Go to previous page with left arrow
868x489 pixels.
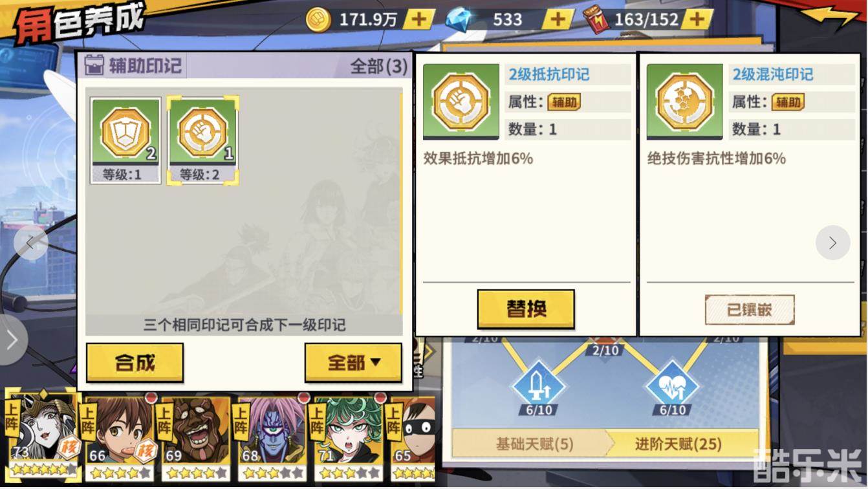coord(30,243)
